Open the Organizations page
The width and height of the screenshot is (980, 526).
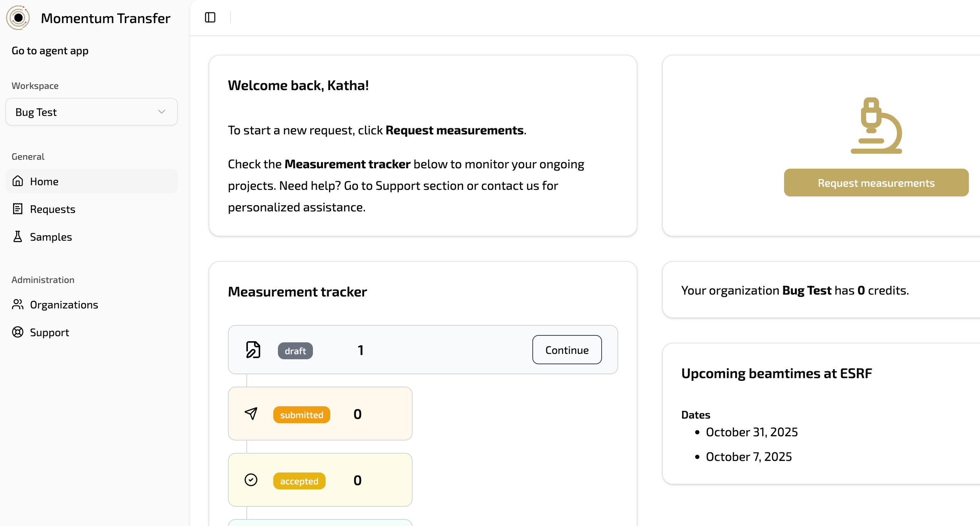(64, 305)
